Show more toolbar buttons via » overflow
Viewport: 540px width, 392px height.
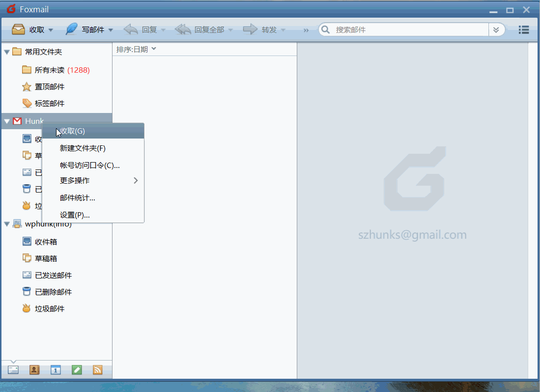[x=306, y=30]
